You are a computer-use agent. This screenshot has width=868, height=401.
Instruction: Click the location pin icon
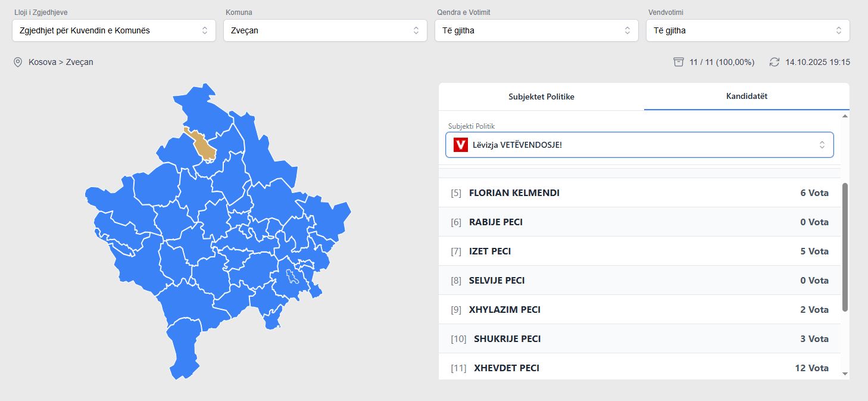point(18,62)
